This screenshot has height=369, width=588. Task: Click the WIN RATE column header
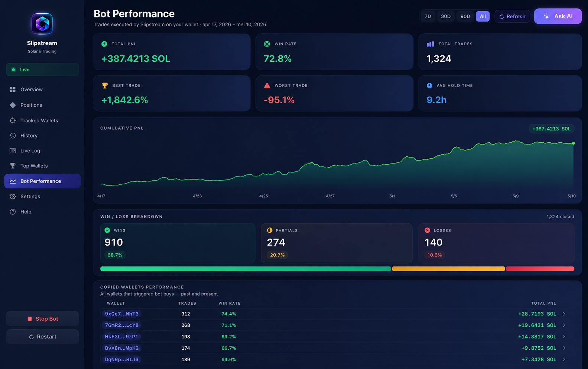(x=230, y=303)
